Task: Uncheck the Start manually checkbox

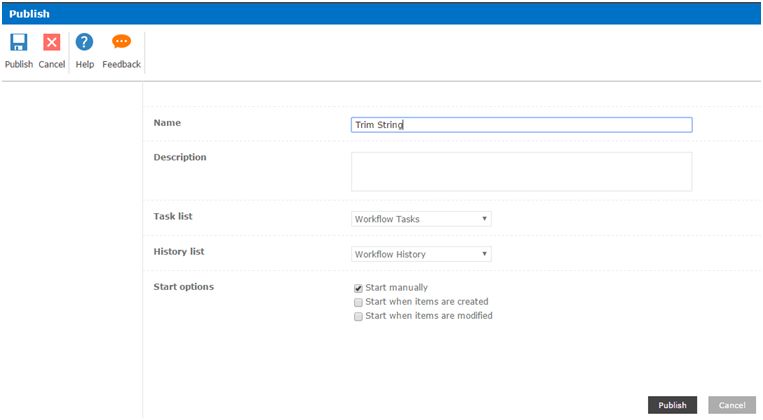Action: click(358, 288)
